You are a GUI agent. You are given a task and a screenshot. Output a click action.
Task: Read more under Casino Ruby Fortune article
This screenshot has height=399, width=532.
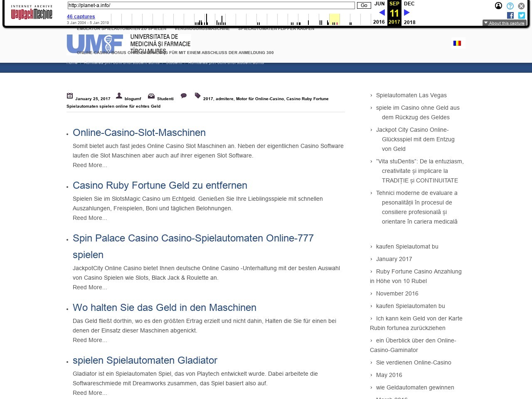[x=90, y=218]
